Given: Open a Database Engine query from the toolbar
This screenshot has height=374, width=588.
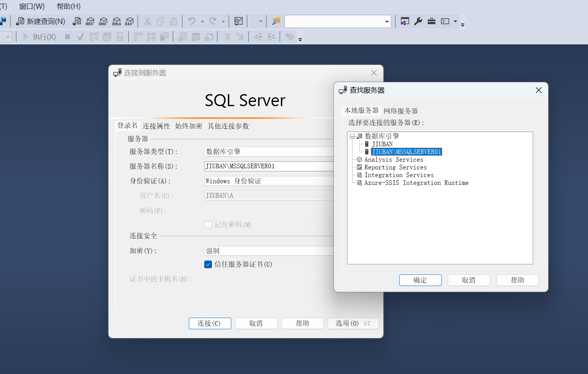Looking at the screenshot, I should pyautogui.click(x=77, y=21).
